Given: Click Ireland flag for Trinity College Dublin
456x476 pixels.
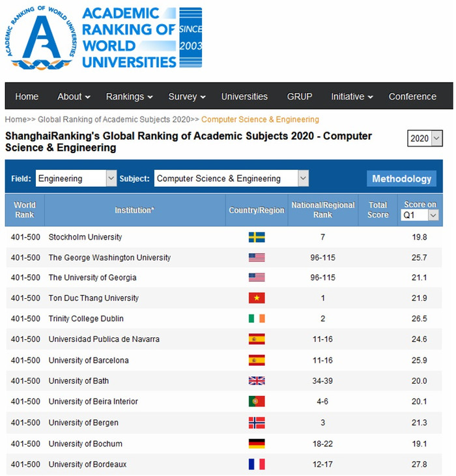Looking at the screenshot, I should point(257,318).
